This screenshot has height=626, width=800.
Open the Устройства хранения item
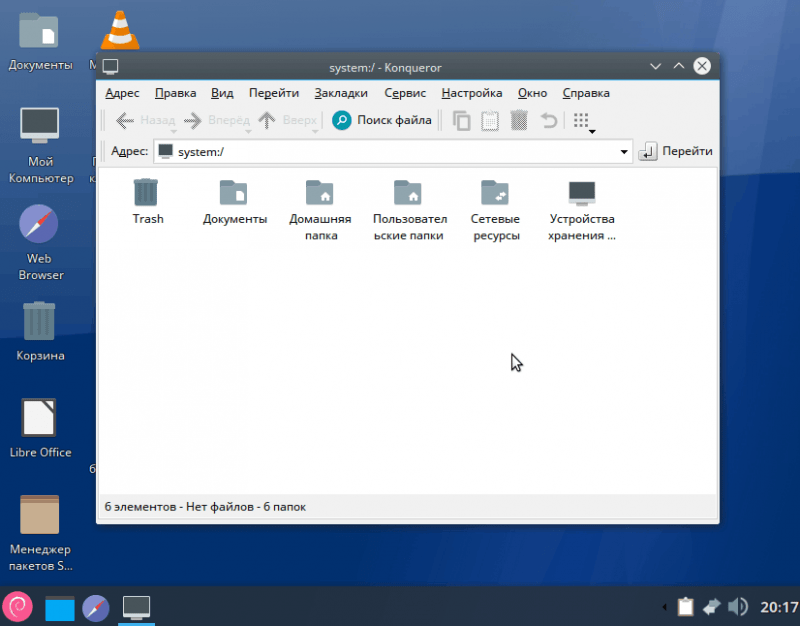(x=582, y=209)
